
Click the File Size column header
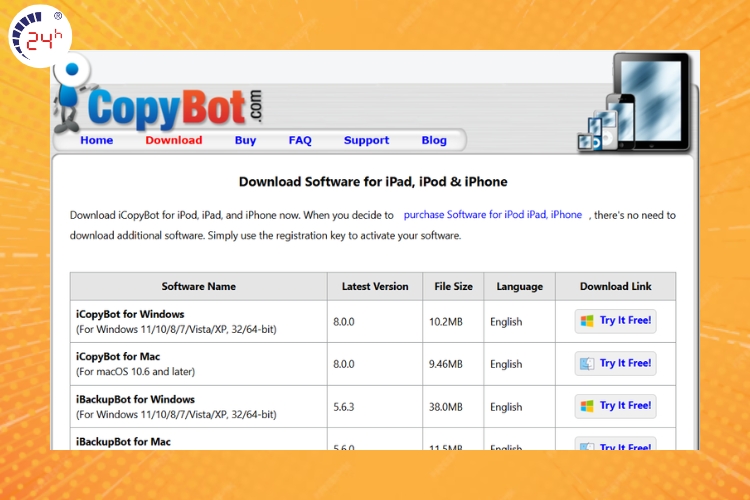pyautogui.click(x=453, y=287)
